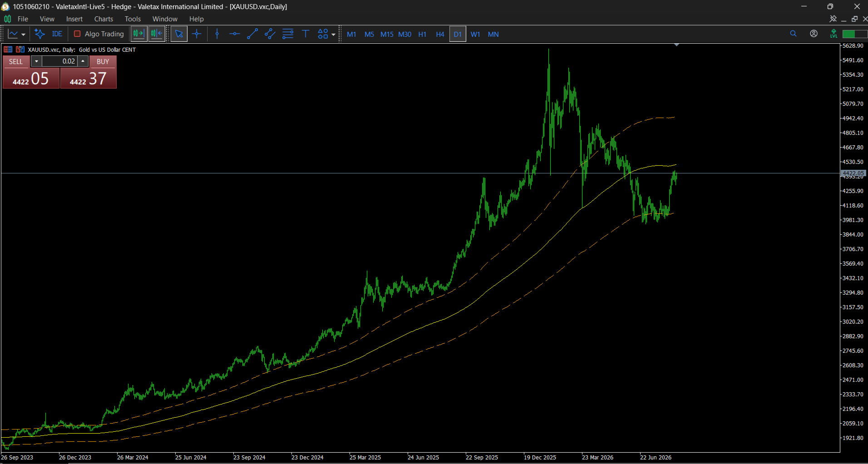Screen dimensions: 868x464
Task: Select the D1 daily timeframe
Action: coord(458,35)
